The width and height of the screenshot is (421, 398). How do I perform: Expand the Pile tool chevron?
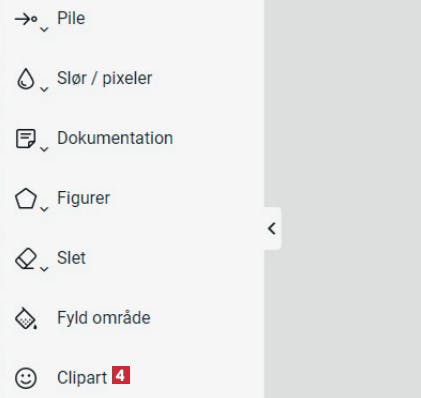pos(44,29)
